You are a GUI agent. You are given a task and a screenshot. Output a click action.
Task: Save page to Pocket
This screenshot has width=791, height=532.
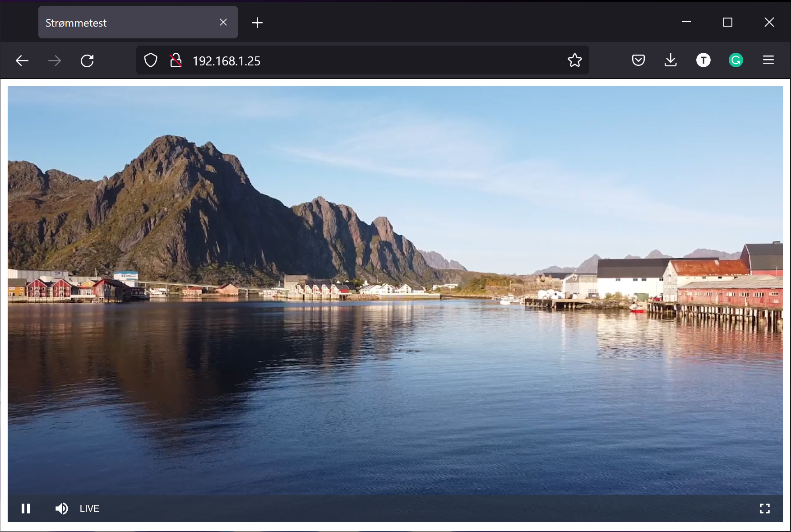638,60
